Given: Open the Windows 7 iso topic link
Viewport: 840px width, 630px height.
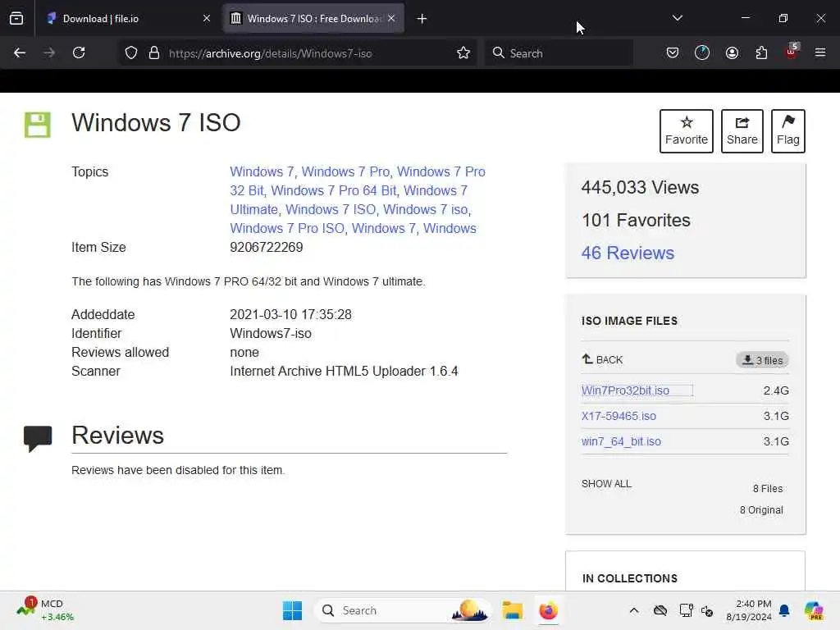Looking at the screenshot, I should tap(426, 209).
